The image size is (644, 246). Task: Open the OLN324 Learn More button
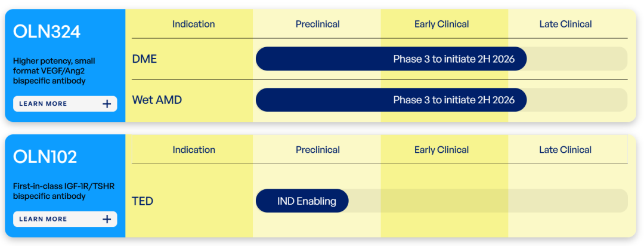tap(65, 104)
